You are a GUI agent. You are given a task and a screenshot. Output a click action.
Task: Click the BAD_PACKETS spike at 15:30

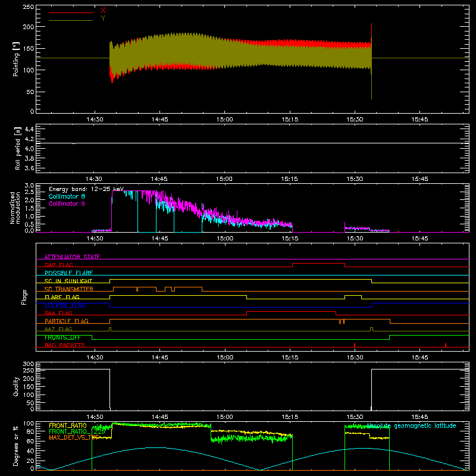[355, 345]
